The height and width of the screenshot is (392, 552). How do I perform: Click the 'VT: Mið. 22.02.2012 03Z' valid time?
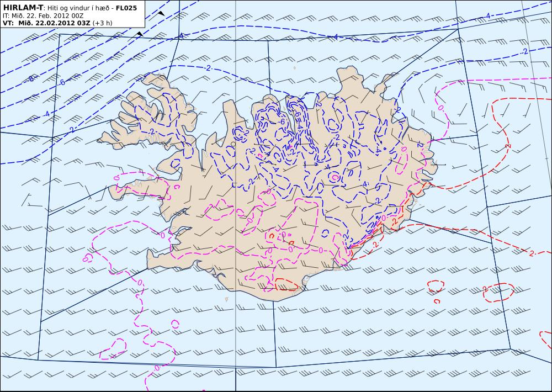click(x=46, y=23)
